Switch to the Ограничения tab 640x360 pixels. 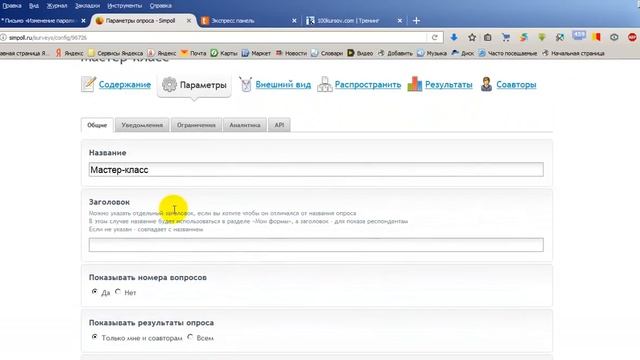pos(196,125)
